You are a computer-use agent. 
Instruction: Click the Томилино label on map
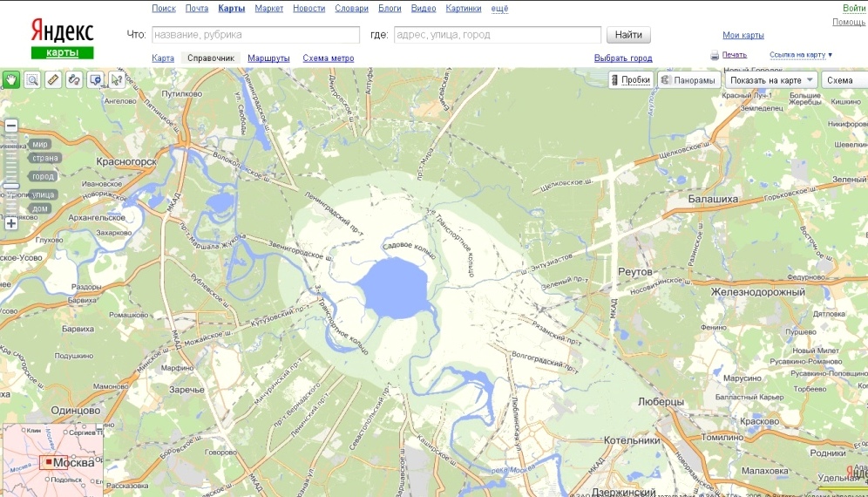click(722, 437)
